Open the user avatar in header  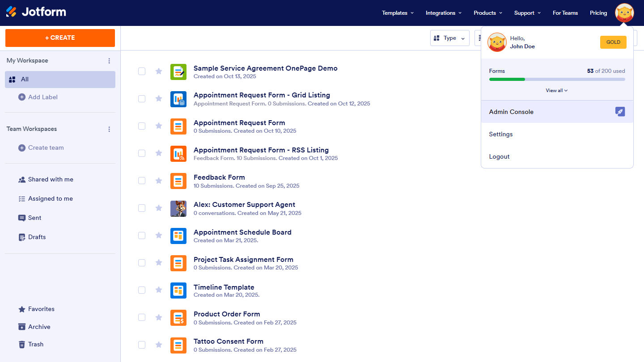(x=624, y=13)
